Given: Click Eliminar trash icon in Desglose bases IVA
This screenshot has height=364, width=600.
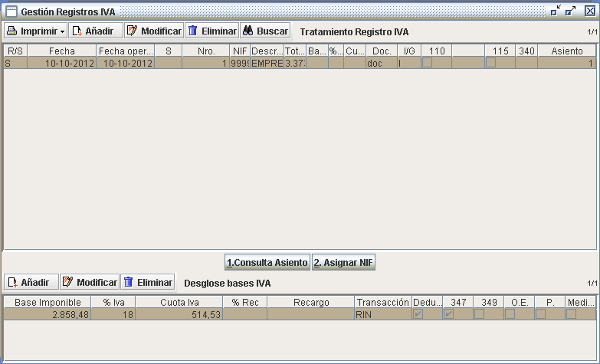Looking at the screenshot, I should click(128, 282).
